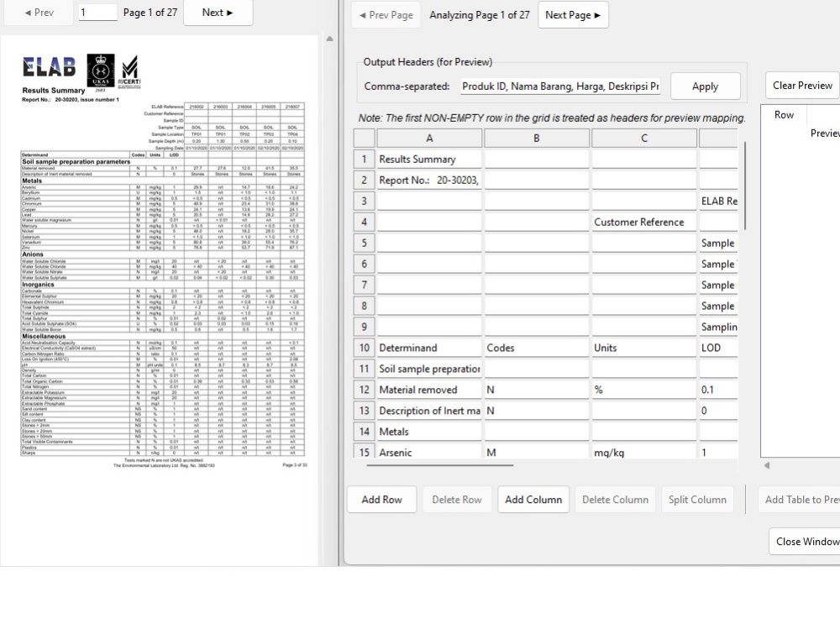
Task: Click the page number input field
Action: 98,12
